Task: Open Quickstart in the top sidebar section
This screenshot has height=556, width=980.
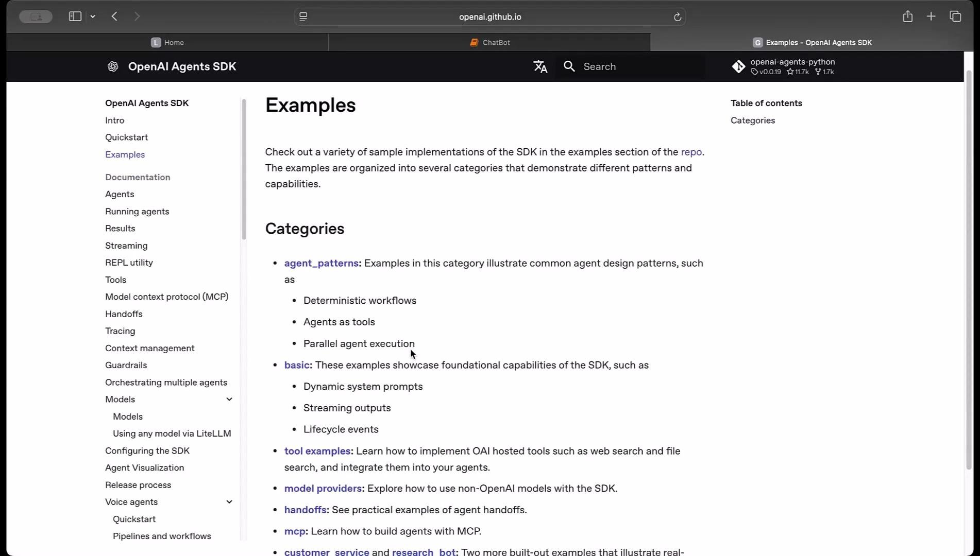Action: click(x=126, y=137)
